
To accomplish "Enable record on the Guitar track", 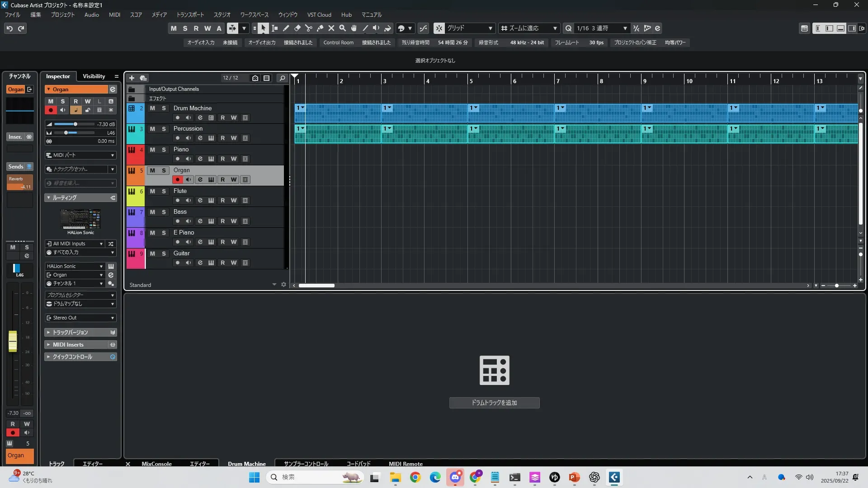I will click(178, 263).
